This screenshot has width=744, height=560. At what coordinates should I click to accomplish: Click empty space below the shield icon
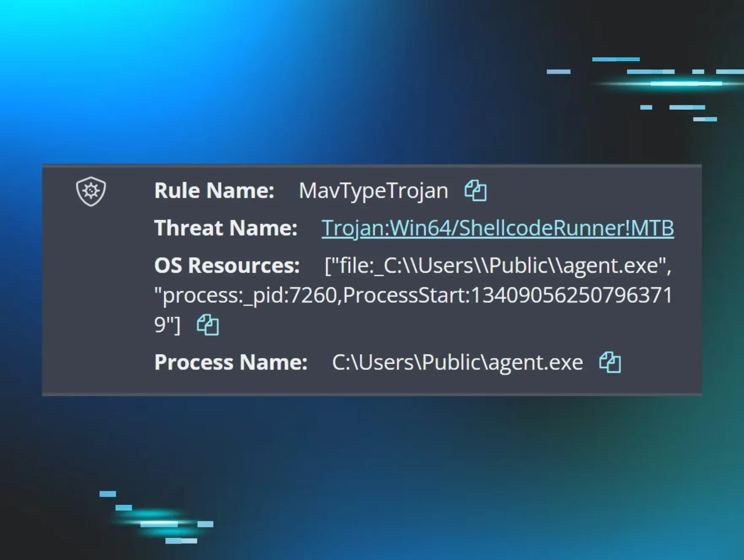coord(91,295)
